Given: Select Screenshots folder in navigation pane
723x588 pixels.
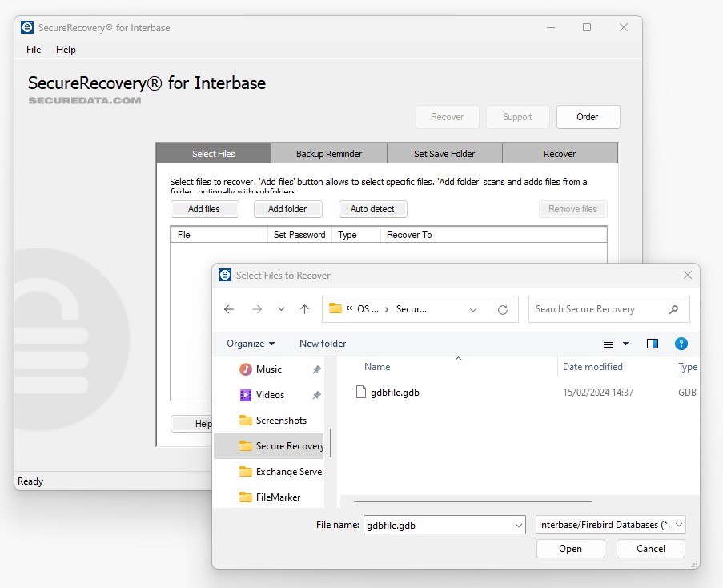Looking at the screenshot, I should [280, 421].
